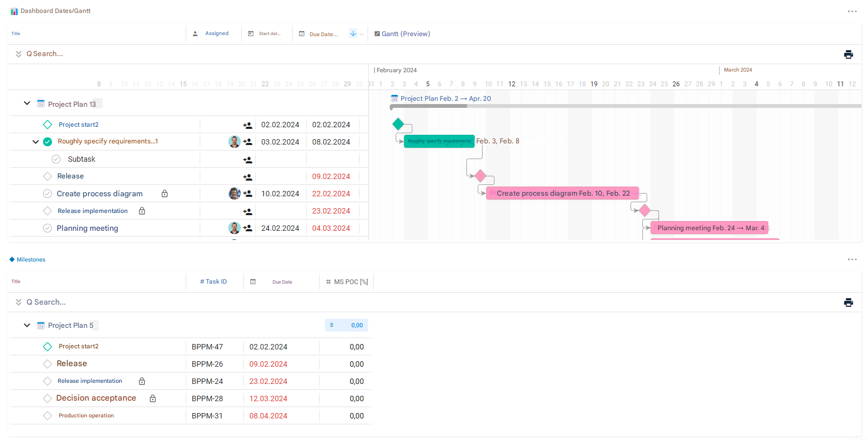Click the Project start2 Gantt milestone diamond
This screenshot has height=440, width=868.
tap(398, 124)
